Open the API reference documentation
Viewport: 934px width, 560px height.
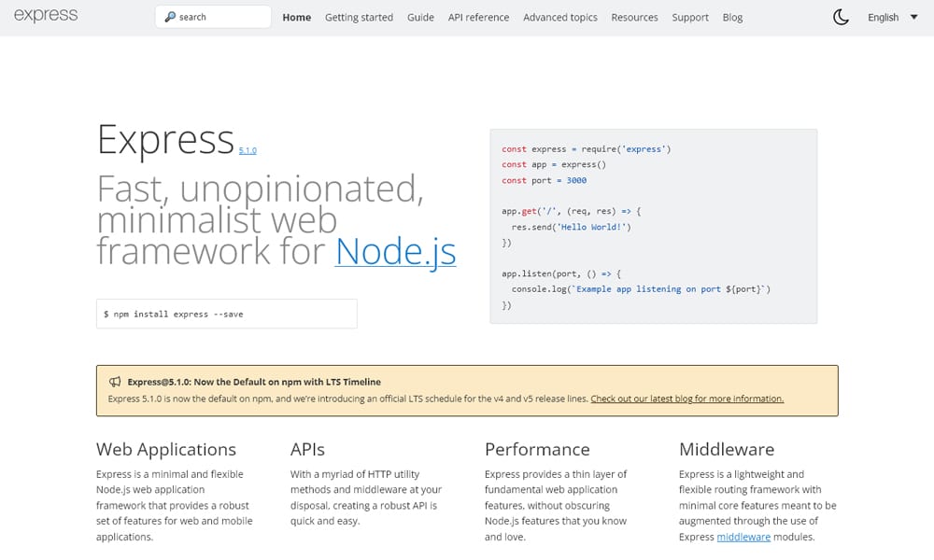[x=478, y=17]
